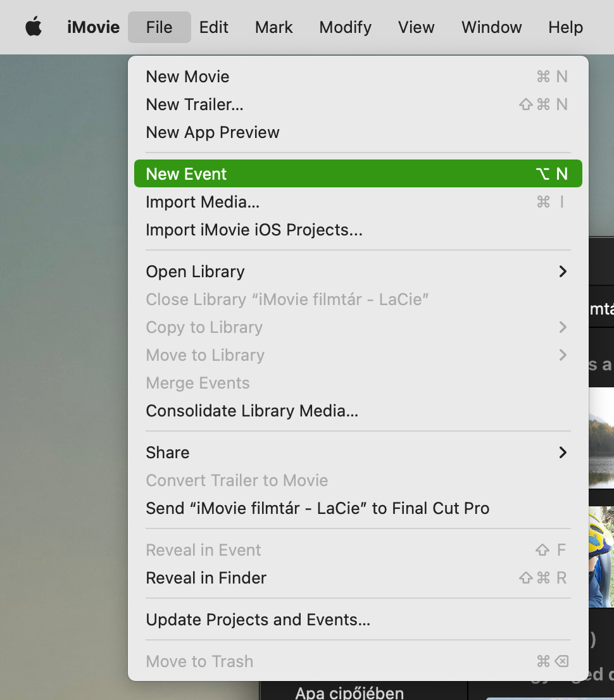Image resolution: width=614 pixels, height=700 pixels.
Task: Expand the Copy to Library submenu
Action: (x=358, y=327)
